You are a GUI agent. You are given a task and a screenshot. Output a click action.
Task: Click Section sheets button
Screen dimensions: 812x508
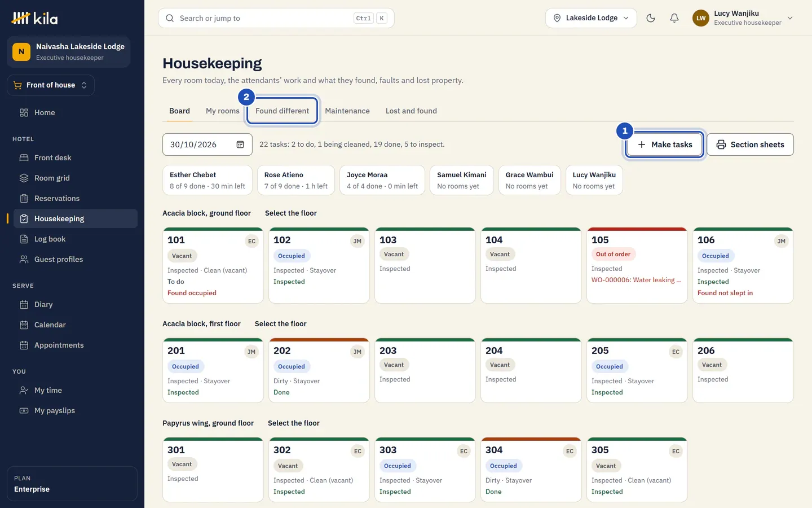(750, 144)
